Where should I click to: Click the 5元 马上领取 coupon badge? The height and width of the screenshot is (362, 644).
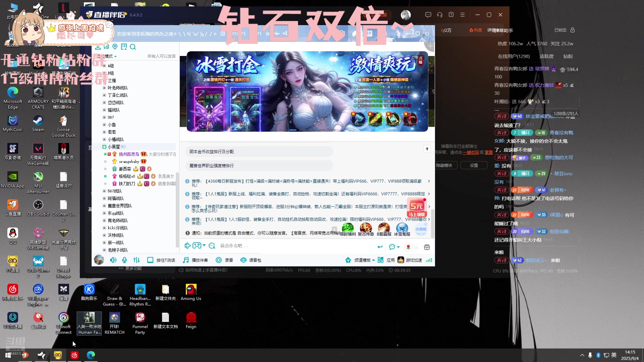417,208
